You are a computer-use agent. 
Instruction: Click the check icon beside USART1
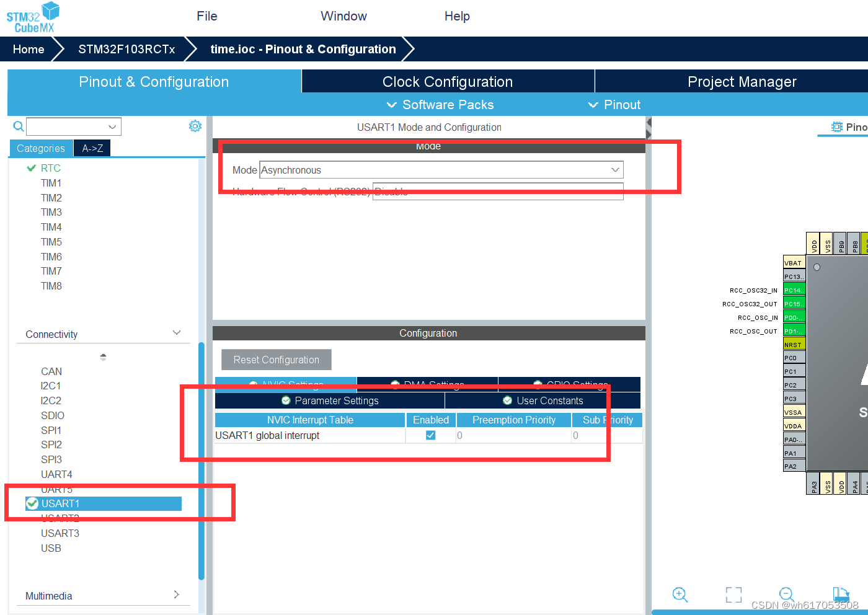32,503
